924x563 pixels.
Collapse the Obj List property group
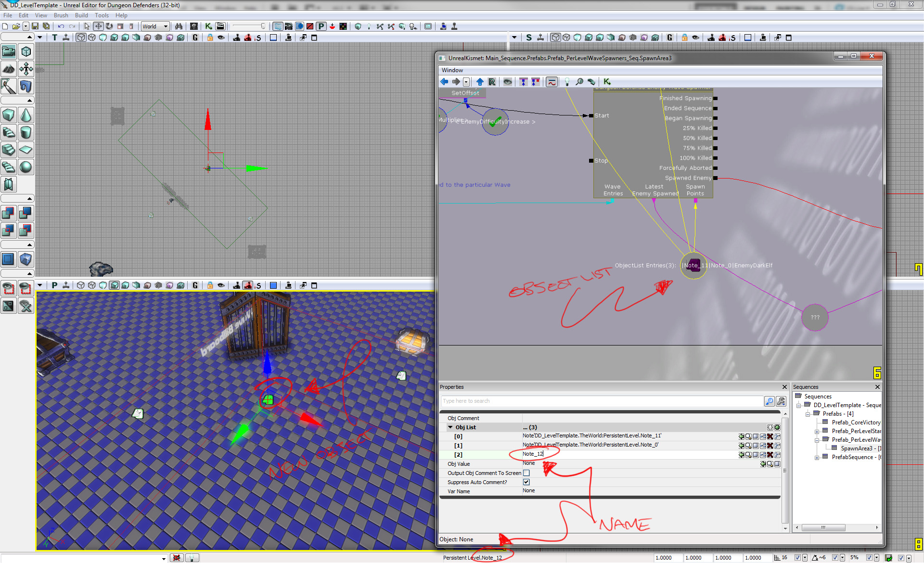point(450,427)
